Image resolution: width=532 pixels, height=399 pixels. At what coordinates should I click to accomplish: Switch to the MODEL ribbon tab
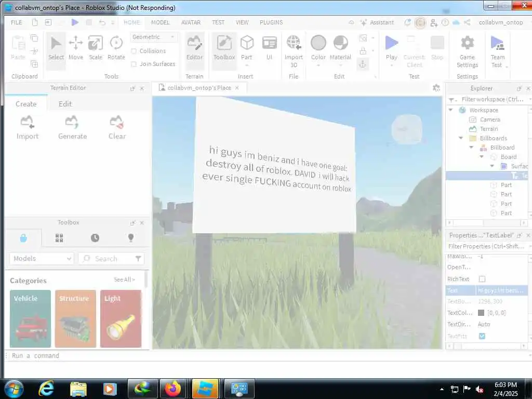tap(160, 22)
